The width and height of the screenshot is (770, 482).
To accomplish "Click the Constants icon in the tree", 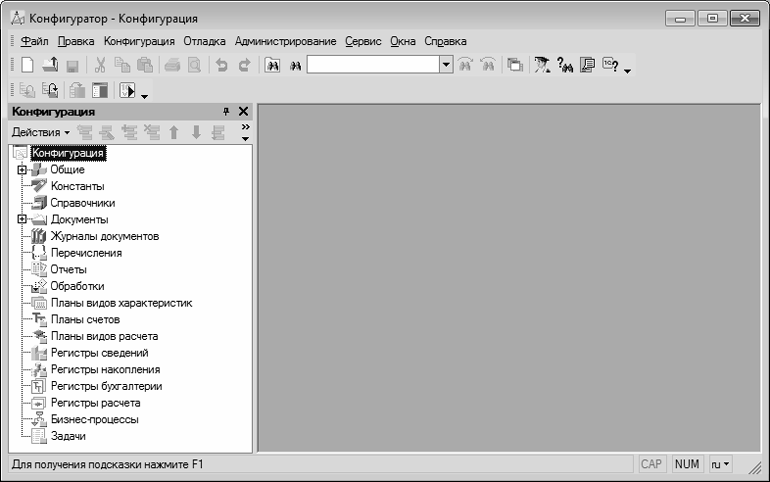I will 39,186.
